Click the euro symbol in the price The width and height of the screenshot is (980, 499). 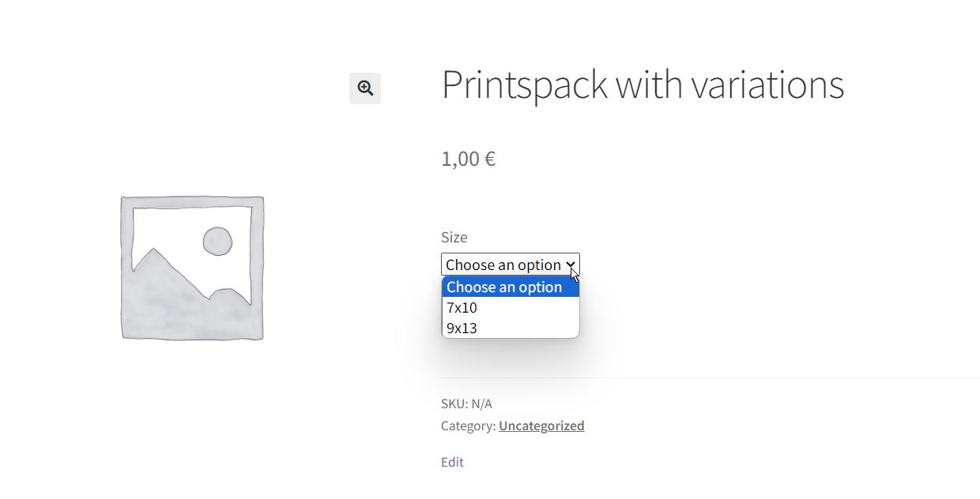point(490,159)
